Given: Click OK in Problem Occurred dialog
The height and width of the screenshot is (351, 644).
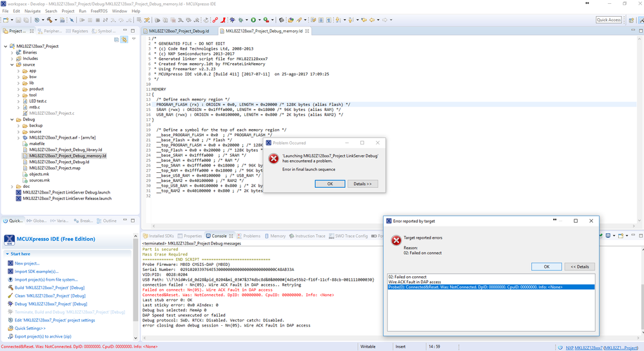Looking at the screenshot, I should (x=330, y=184).
